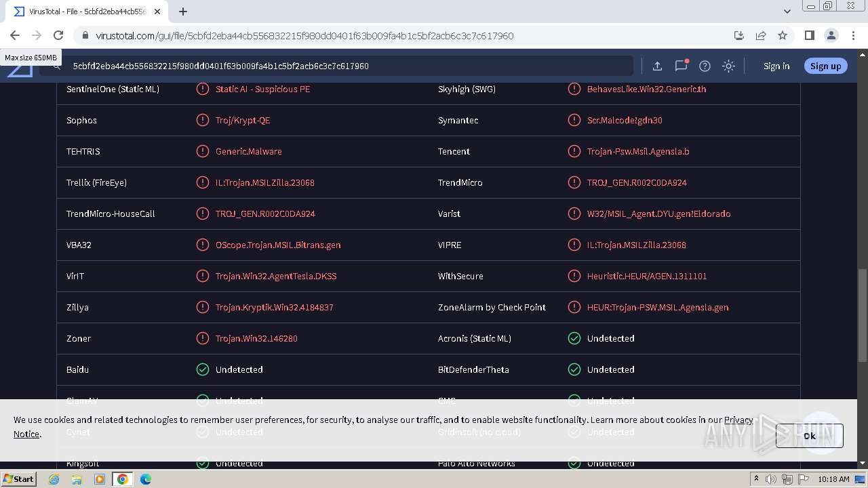Click the VirusTotal hash search field

click(336, 66)
